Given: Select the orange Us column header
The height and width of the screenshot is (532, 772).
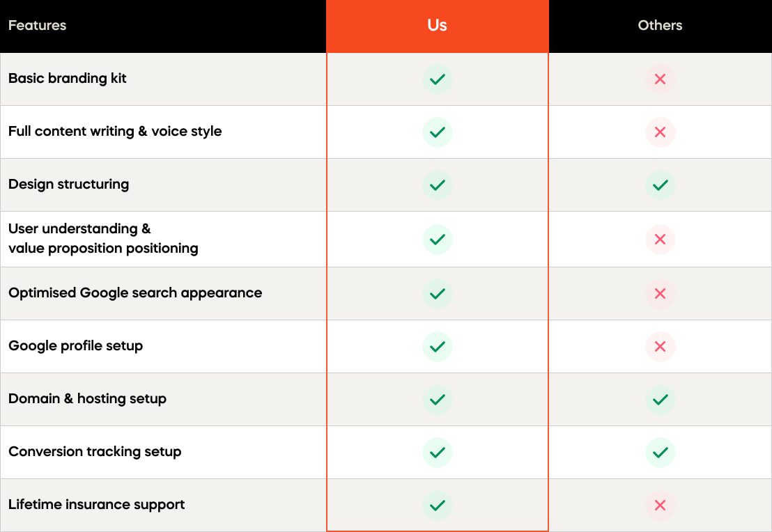Looking at the screenshot, I should click(x=438, y=26).
